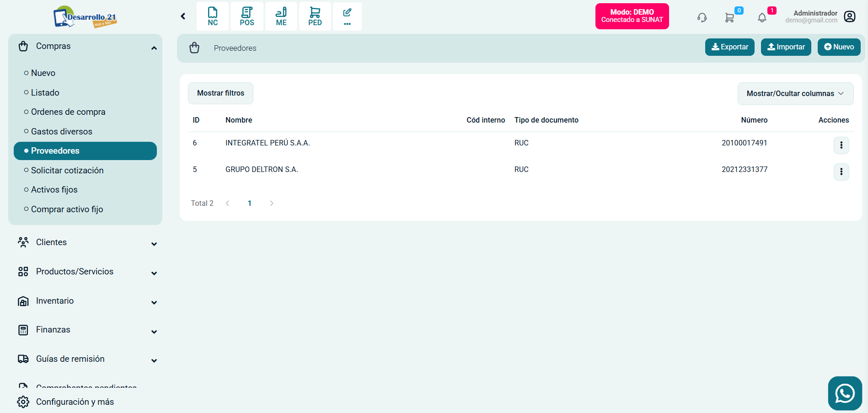
Task: Open actions menu for INTEGRATEL PERÚ S.A.A.
Action: click(841, 145)
